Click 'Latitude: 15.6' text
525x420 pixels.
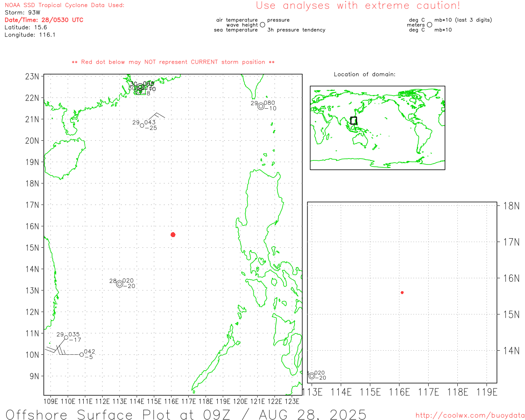coord(26,27)
